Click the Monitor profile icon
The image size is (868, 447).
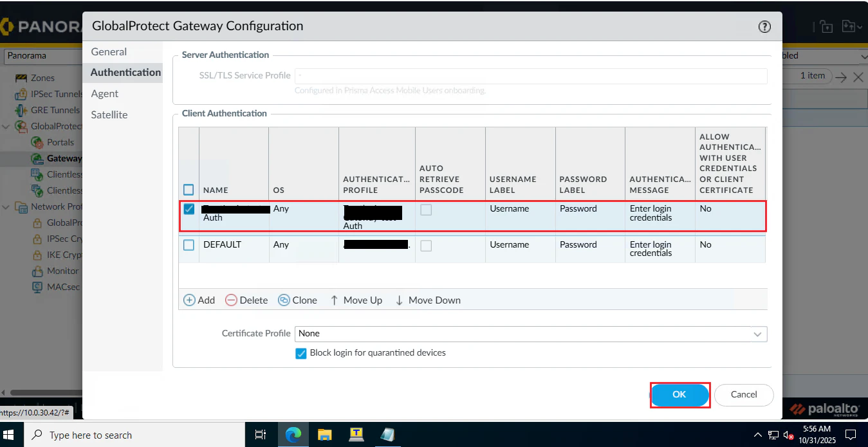click(37, 271)
